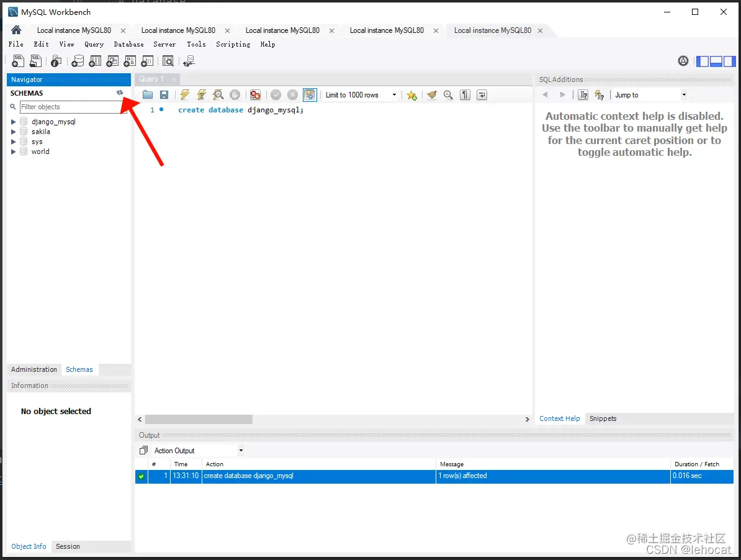Click the Context Help tab
This screenshot has width=741, height=560.
(560, 418)
